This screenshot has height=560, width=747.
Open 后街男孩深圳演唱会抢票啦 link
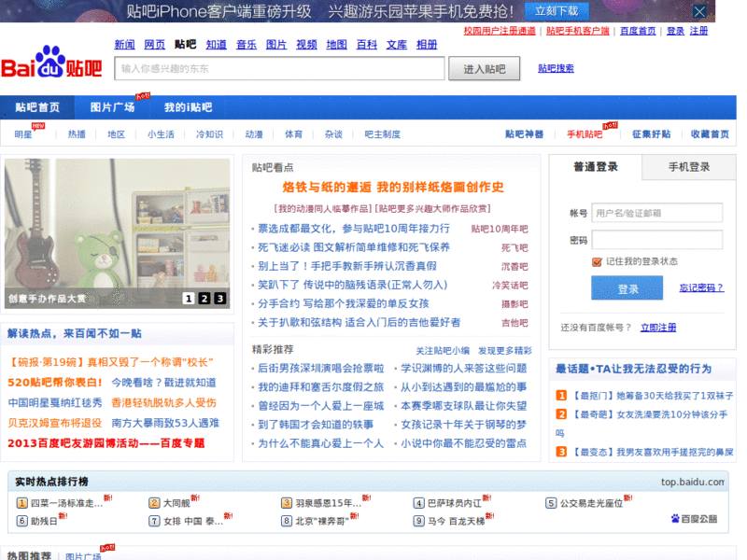point(320,368)
